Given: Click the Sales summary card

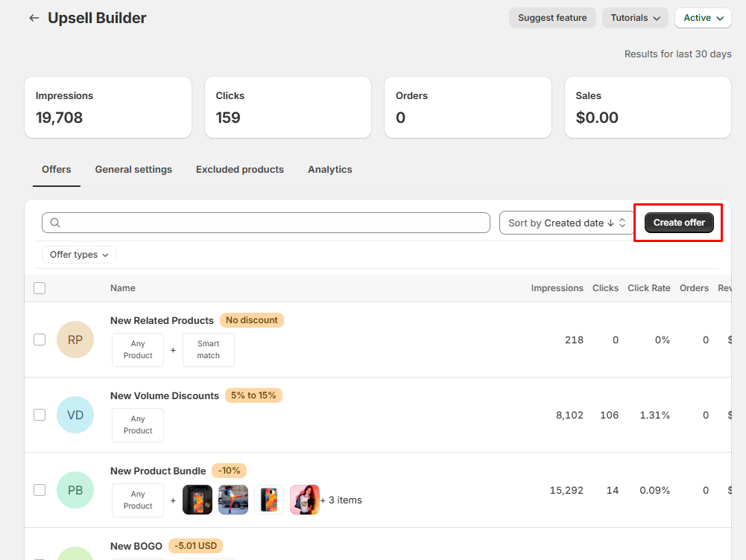Looking at the screenshot, I should (x=648, y=107).
